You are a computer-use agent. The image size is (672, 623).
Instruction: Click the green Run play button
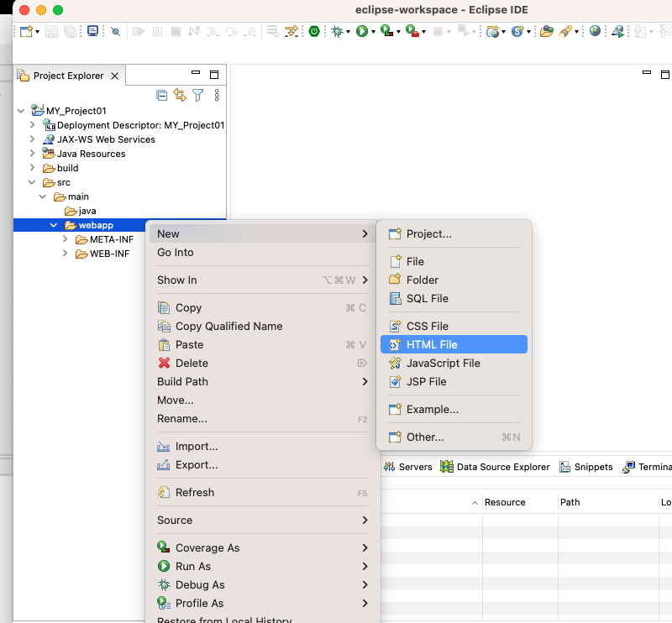coord(362,31)
